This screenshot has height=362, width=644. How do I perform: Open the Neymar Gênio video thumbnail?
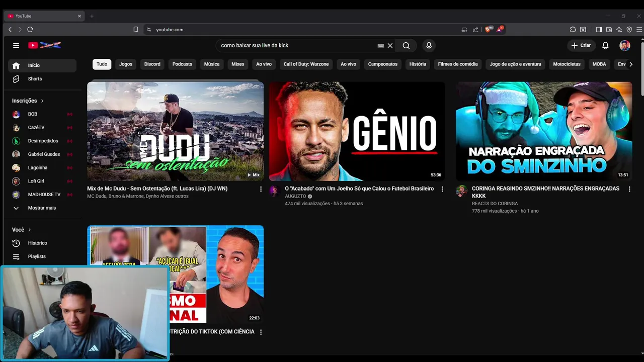pos(357,131)
